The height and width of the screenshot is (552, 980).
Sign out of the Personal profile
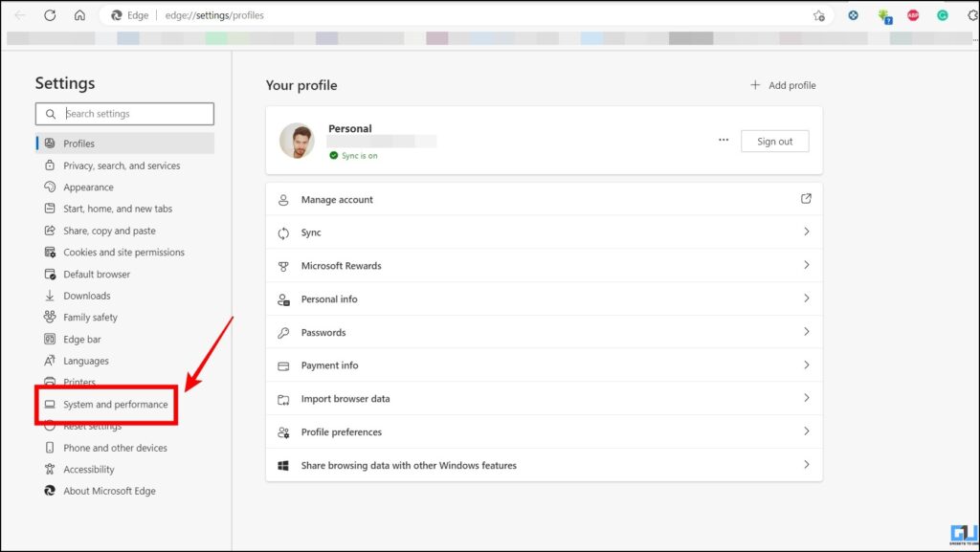click(775, 142)
